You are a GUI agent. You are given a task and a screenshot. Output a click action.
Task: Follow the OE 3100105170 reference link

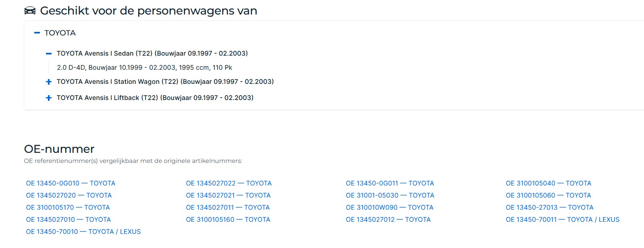[68, 208]
